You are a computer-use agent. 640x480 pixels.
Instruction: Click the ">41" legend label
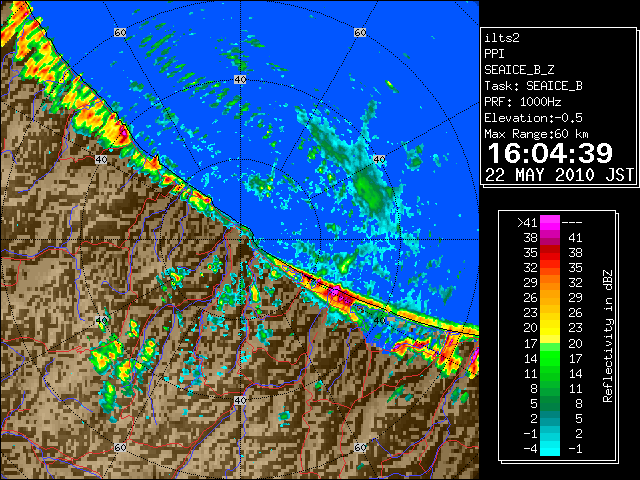point(527,223)
